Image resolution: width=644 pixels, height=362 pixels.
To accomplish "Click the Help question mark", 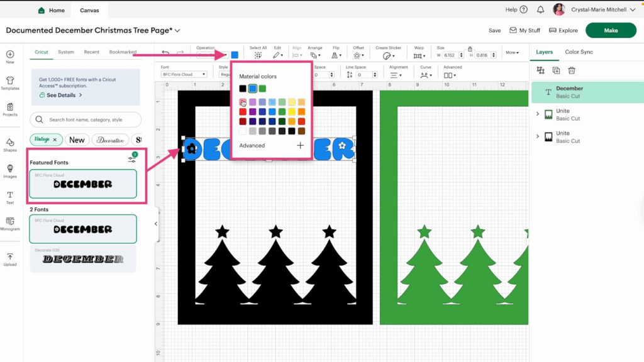I will click(x=524, y=9).
